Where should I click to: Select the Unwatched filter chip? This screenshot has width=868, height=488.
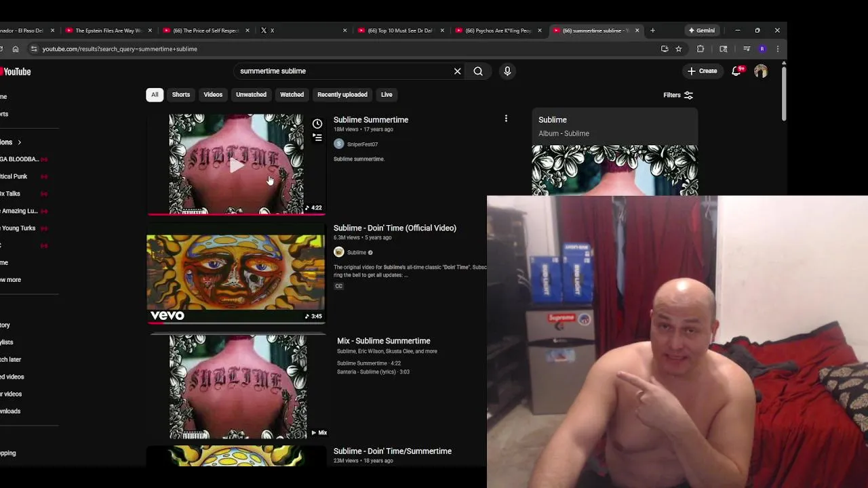pyautogui.click(x=251, y=95)
